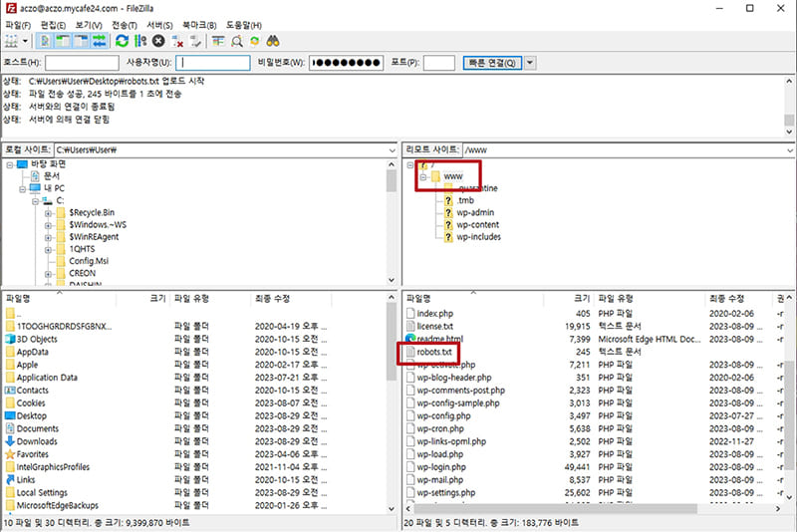Open the 북마크(B) menu
This screenshot has width=797, height=532.
[199, 25]
